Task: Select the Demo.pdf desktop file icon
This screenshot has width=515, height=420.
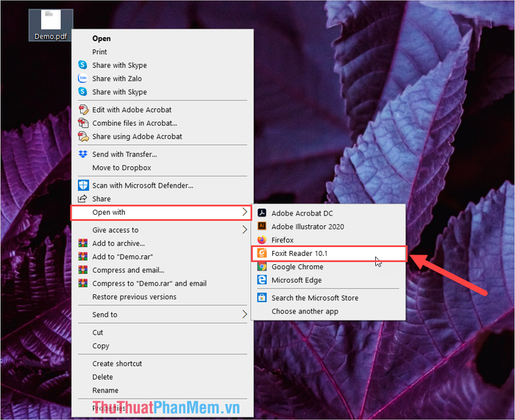Action: (51, 25)
